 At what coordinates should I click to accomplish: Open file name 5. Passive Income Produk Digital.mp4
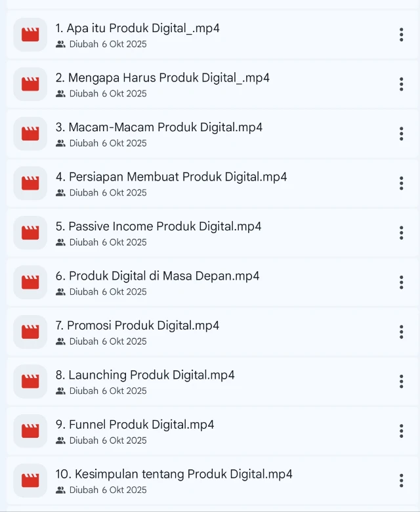tap(158, 226)
